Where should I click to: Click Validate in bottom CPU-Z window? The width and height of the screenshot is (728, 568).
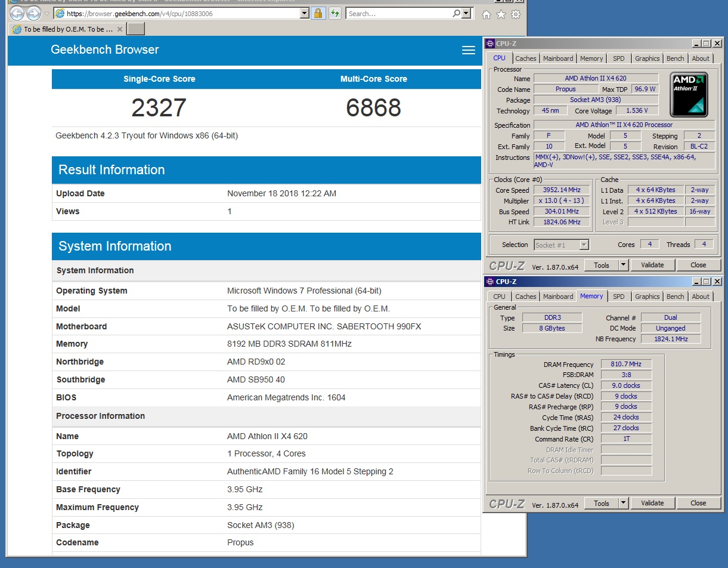tap(652, 503)
